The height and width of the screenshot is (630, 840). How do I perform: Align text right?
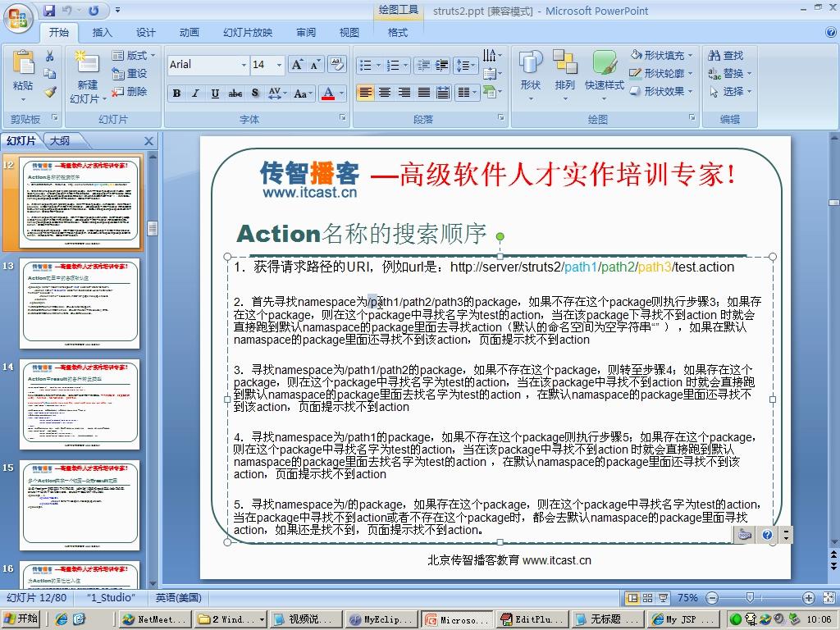point(404,93)
